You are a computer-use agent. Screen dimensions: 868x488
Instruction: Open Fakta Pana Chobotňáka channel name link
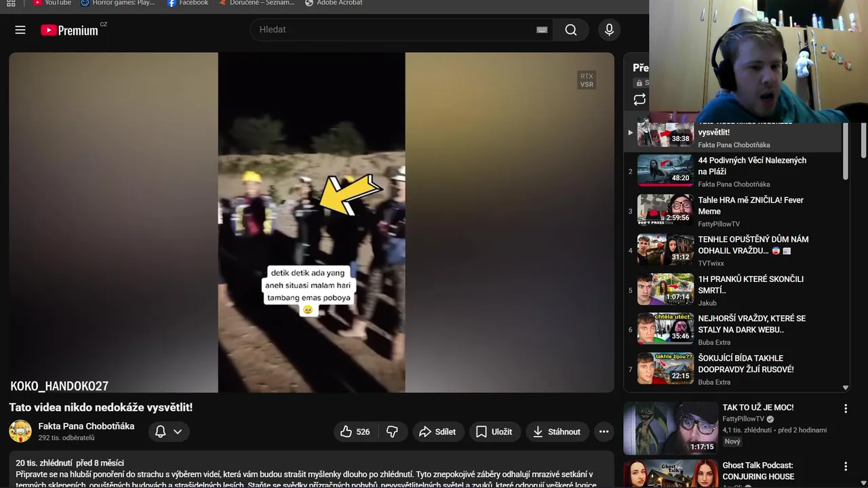click(86, 426)
